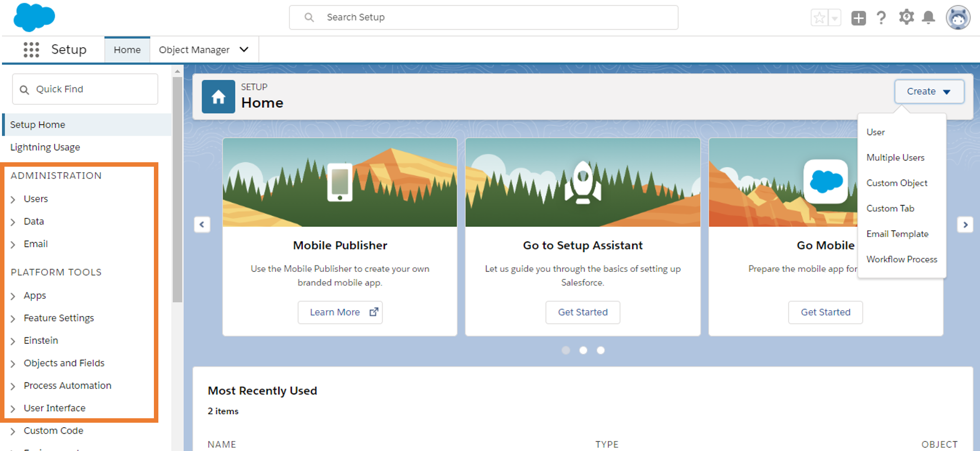Expand the Custom Code chevron
Viewport: 980px width, 451px height.
(x=13, y=431)
